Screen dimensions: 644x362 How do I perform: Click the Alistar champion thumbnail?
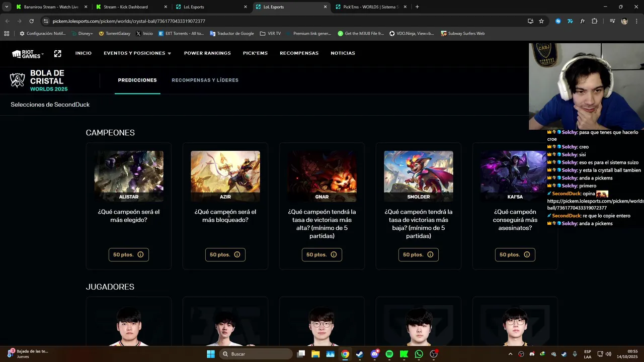(129, 176)
